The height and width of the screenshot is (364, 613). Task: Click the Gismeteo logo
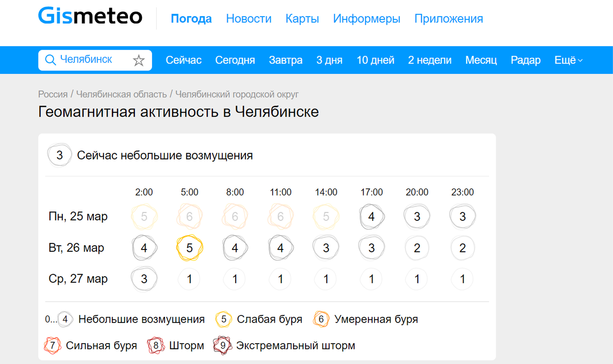(90, 16)
